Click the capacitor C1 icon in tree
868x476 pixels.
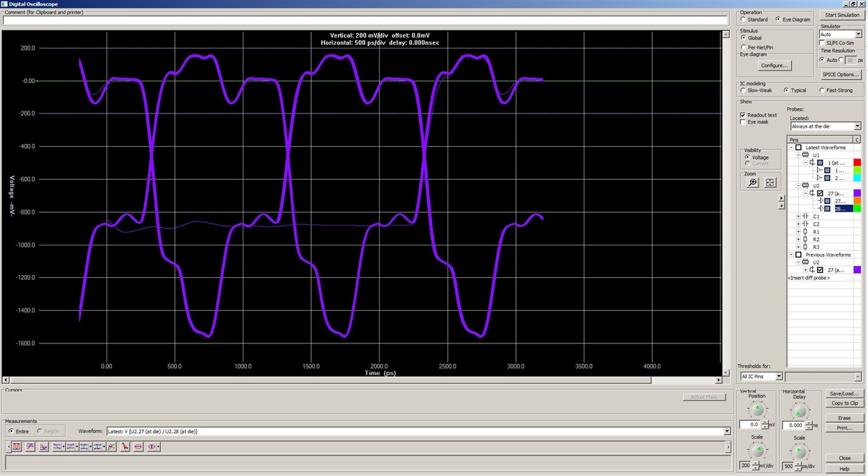pyautogui.click(x=806, y=216)
